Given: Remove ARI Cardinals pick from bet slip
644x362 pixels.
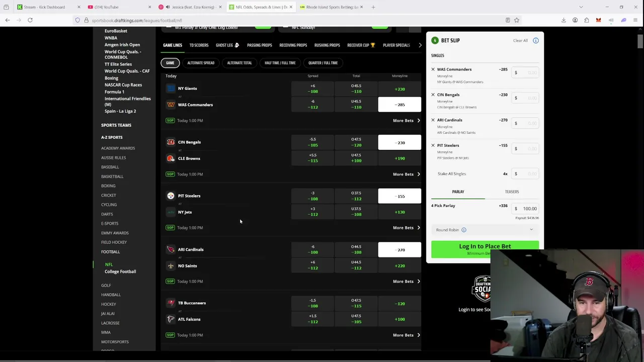Looking at the screenshot, I should coord(433,120).
